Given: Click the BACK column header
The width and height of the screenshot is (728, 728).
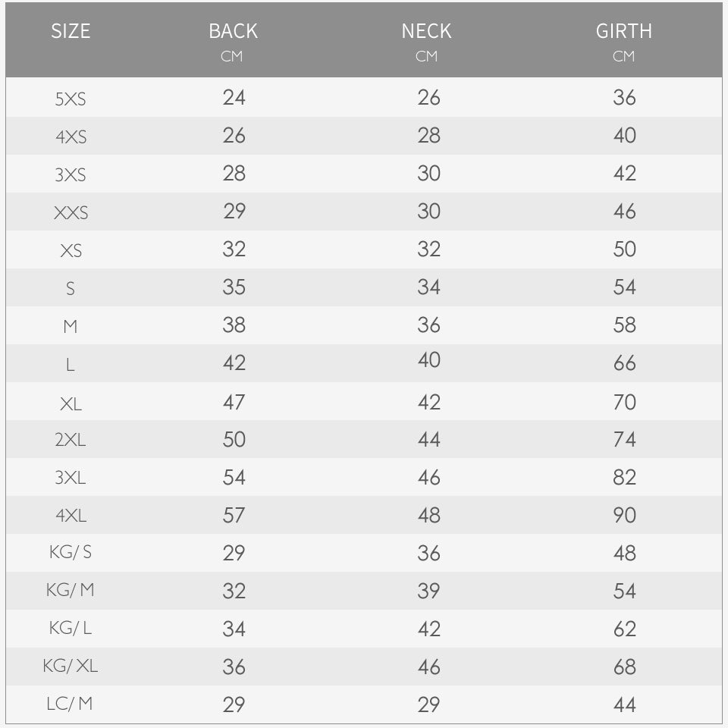Looking at the screenshot, I should point(233,31).
